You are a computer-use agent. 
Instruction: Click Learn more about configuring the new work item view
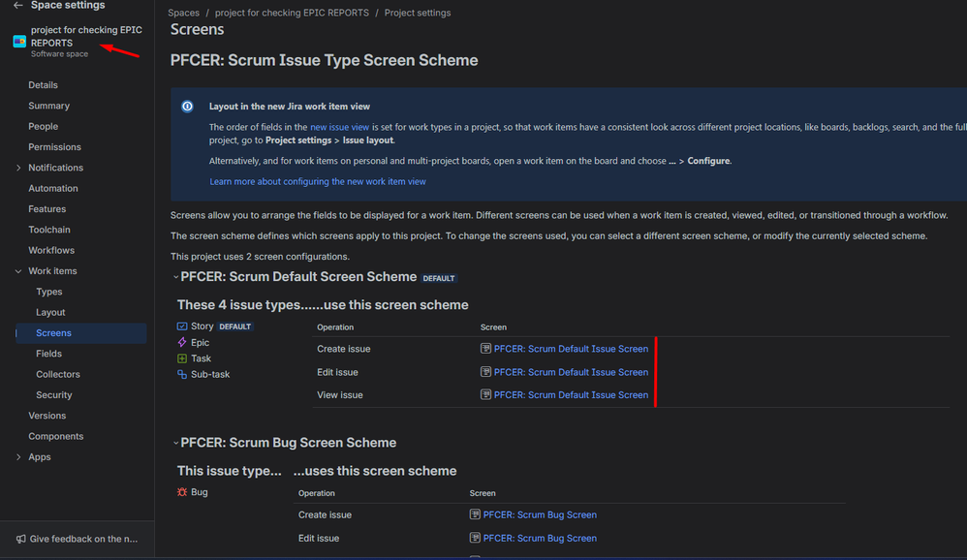[x=319, y=180]
